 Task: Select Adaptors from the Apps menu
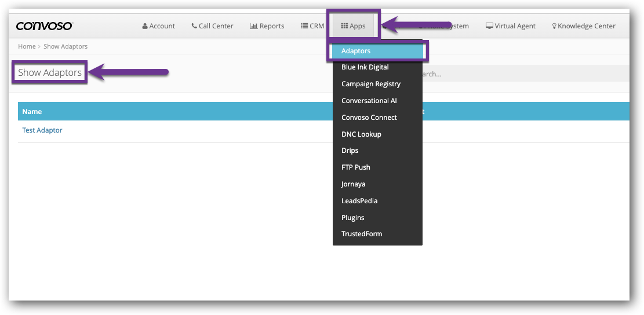(x=377, y=51)
